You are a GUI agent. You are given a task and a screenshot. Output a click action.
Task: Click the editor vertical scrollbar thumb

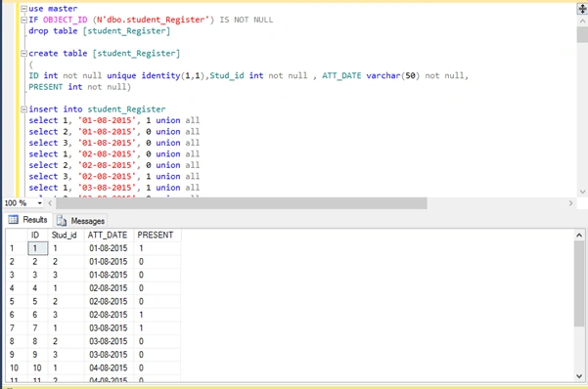tap(582, 34)
